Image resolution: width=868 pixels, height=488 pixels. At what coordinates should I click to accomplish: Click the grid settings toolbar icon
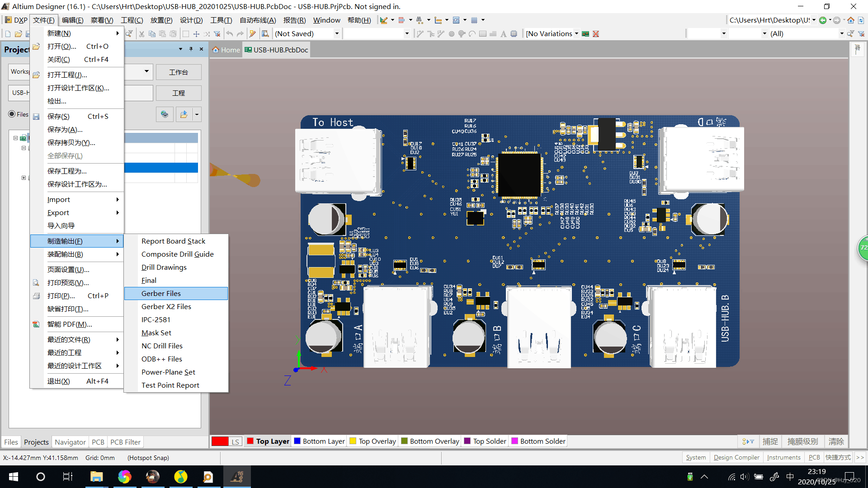[474, 20]
